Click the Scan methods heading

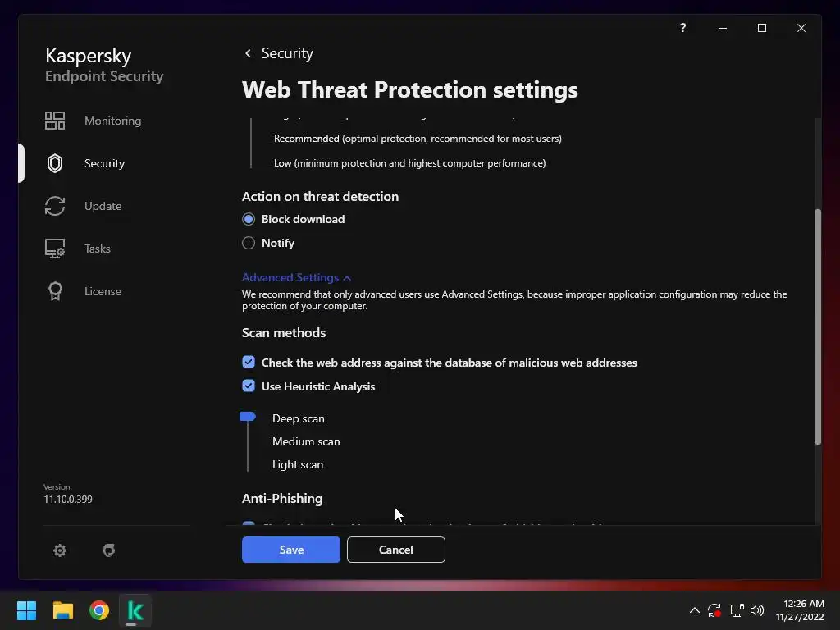(x=284, y=333)
